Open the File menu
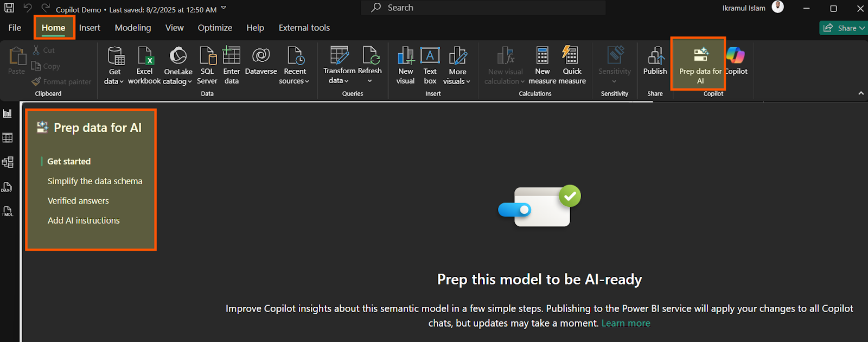Image resolution: width=868 pixels, height=342 pixels. point(15,28)
